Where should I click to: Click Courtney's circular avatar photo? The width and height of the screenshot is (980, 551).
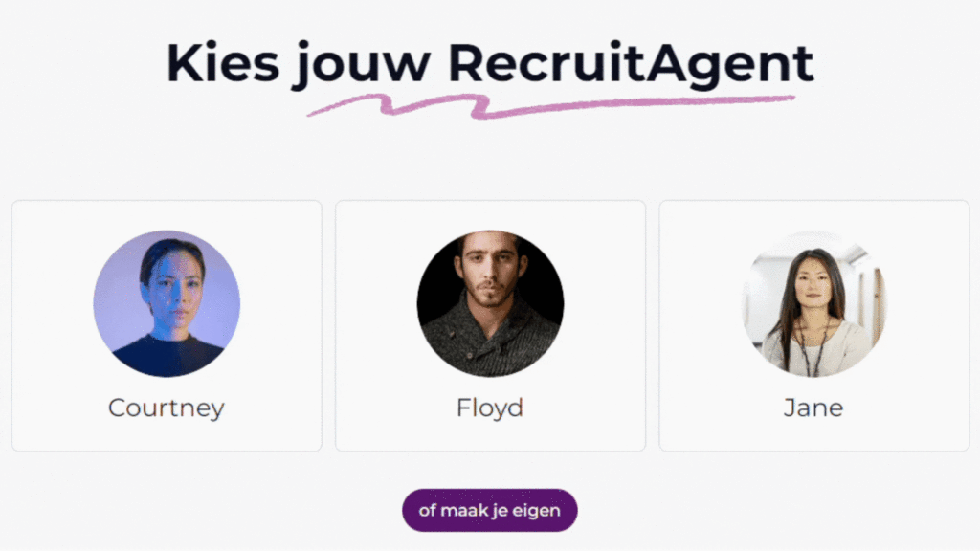click(167, 303)
